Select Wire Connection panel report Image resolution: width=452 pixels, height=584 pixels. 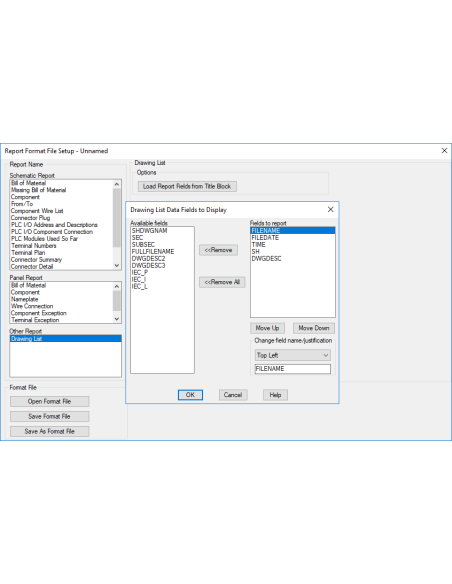tap(61, 306)
